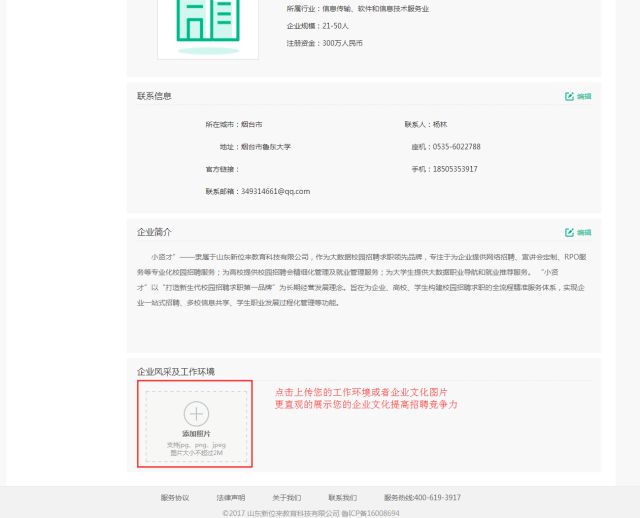Click the email 349314661@qq.com
This screenshot has height=518, width=640.
coord(276,191)
